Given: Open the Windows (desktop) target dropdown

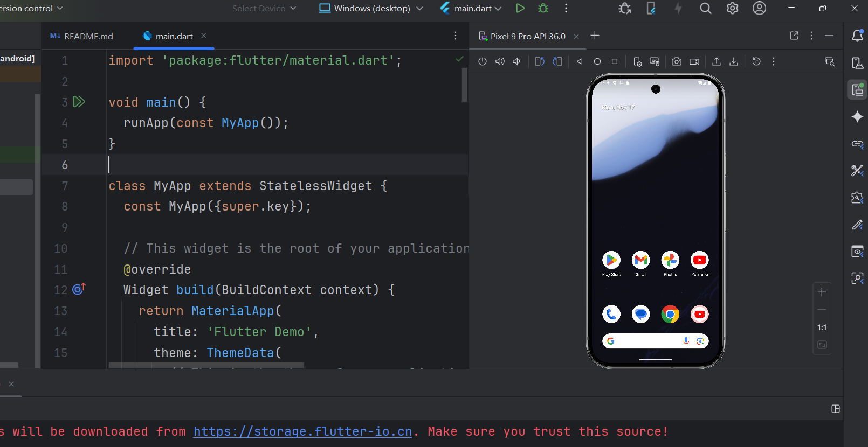Looking at the screenshot, I should pyautogui.click(x=371, y=8).
